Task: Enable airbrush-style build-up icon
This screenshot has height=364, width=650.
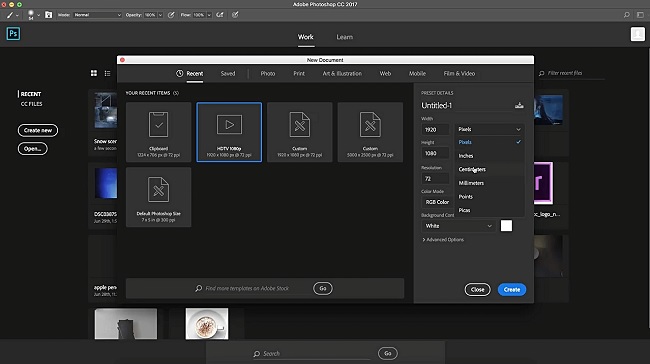Action: point(220,15)
